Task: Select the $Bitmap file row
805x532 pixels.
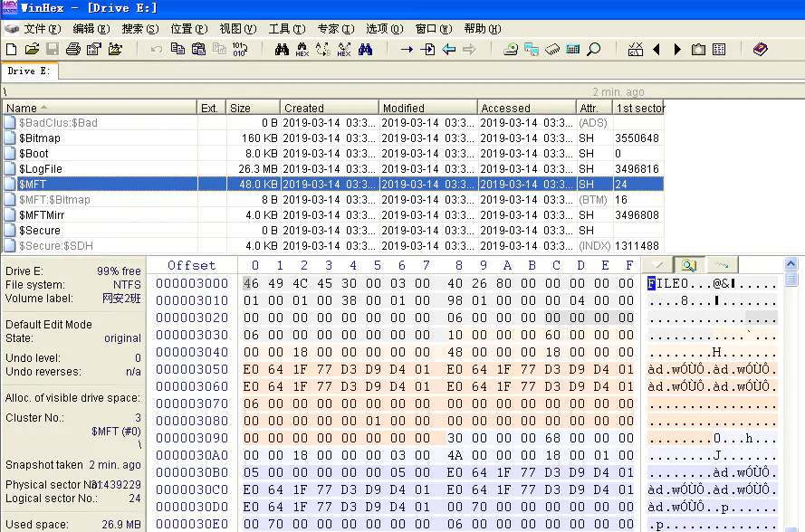Action: pos(333,138)
